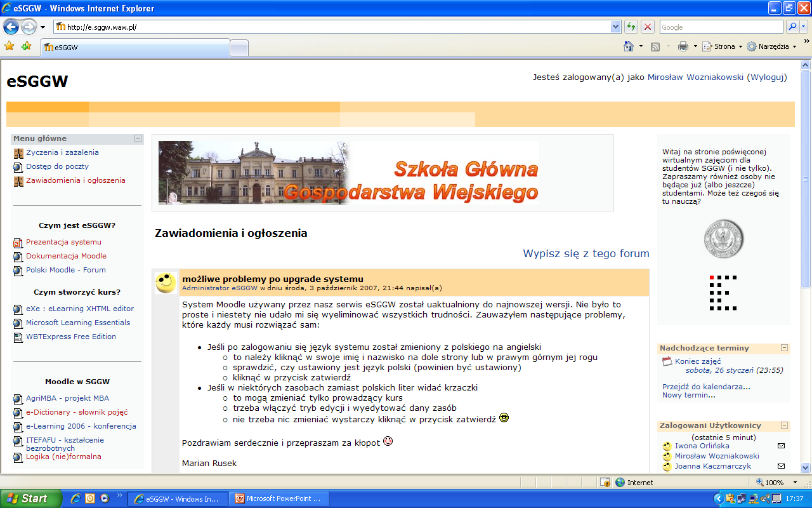Viewport: 812px width, 508px height.
Task: Click the address bar URL field
Action: [332, 27]
